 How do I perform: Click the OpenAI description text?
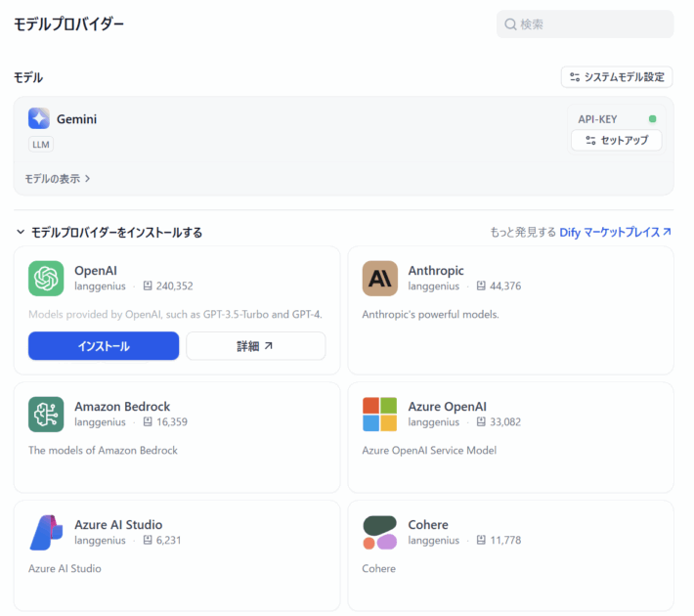[x=175, y=315]
